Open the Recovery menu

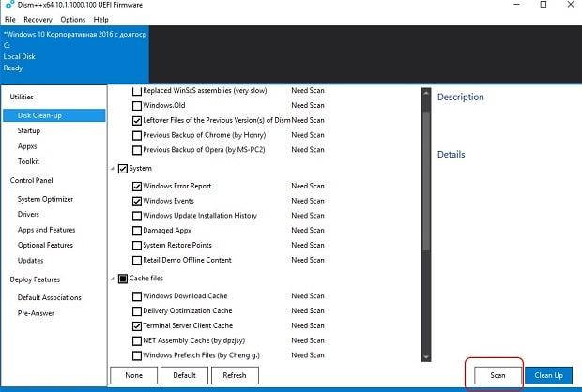(38, 20)
